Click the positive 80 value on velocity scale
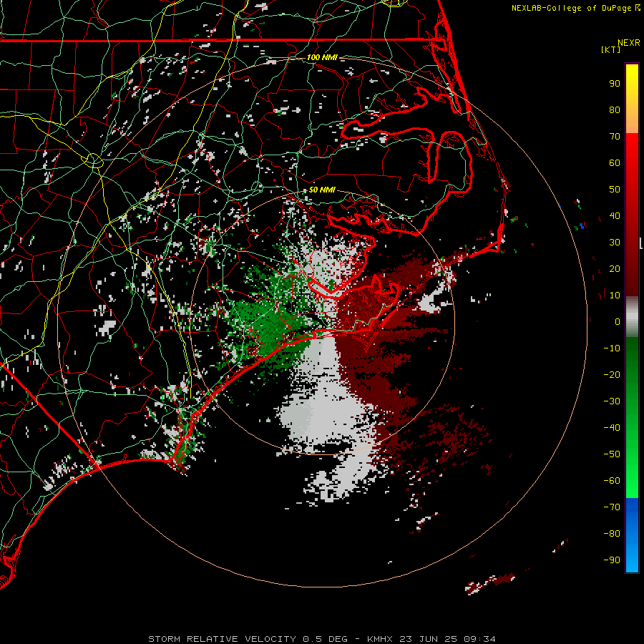Screen dimensions: 644x644 click(615, 110)
